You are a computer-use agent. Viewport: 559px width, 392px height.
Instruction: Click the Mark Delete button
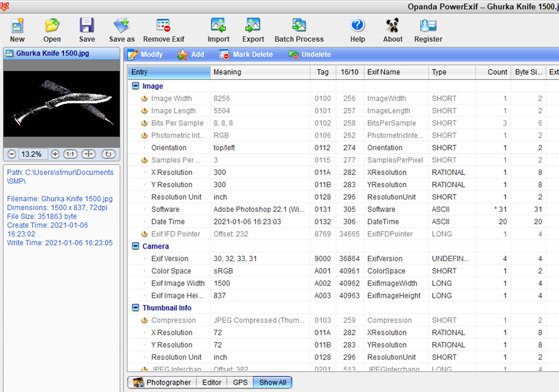(246, 54)
